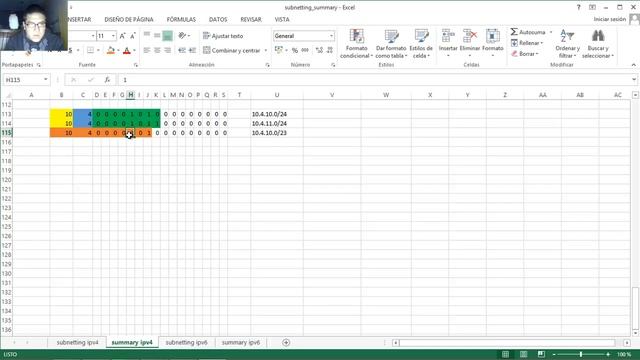This screenshot has width=640, height=360.
Task: Increase font size with the A-up icon
Action: coord(122,36)
